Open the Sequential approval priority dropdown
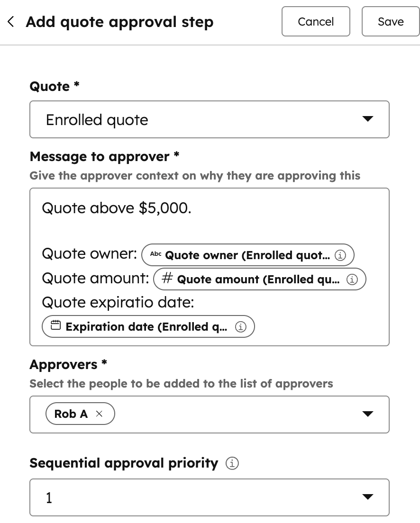 coord(368,497)
